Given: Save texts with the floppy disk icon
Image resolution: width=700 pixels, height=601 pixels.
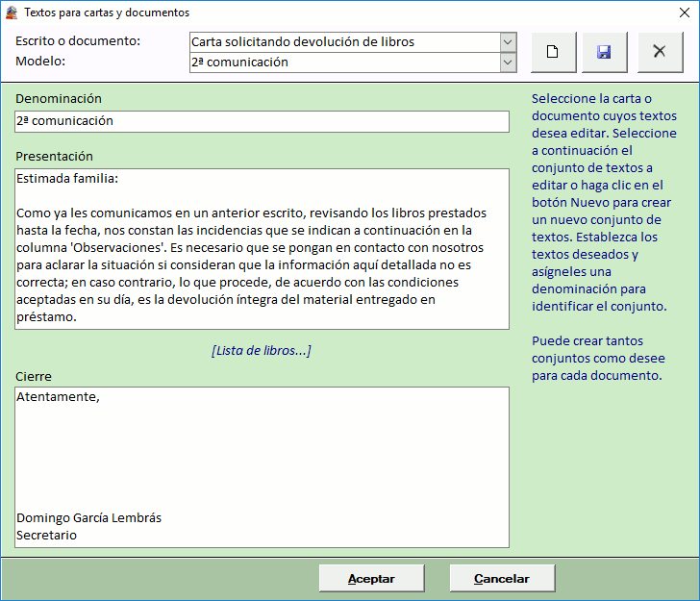Looking at the screenshot, I should point(605,52).
